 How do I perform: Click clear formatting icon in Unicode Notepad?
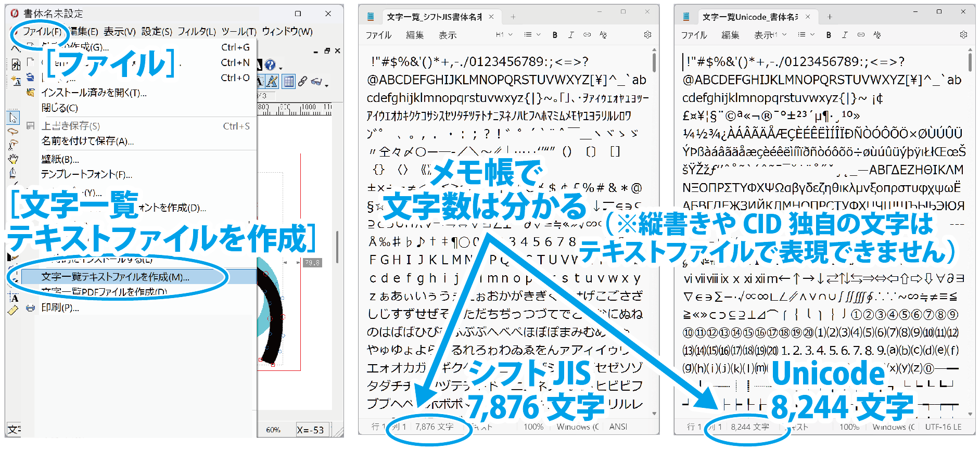[877, 35]
